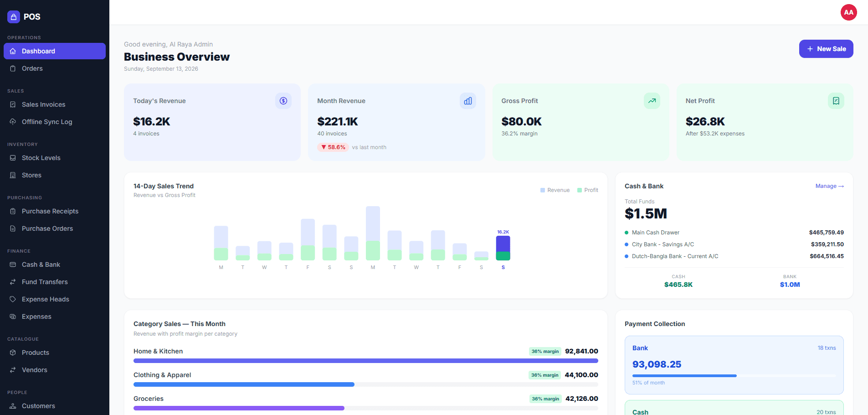Click the Stock Levels icon

point(13,158)
